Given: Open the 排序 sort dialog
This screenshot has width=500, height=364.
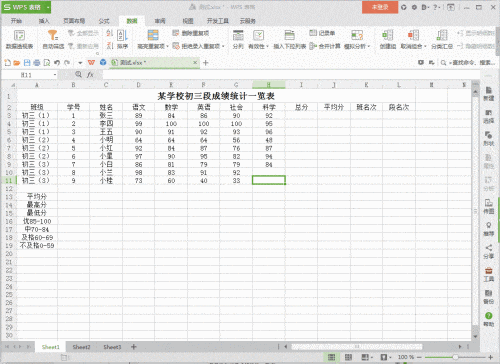Looking at the screenshot, I should click(122, 39).
